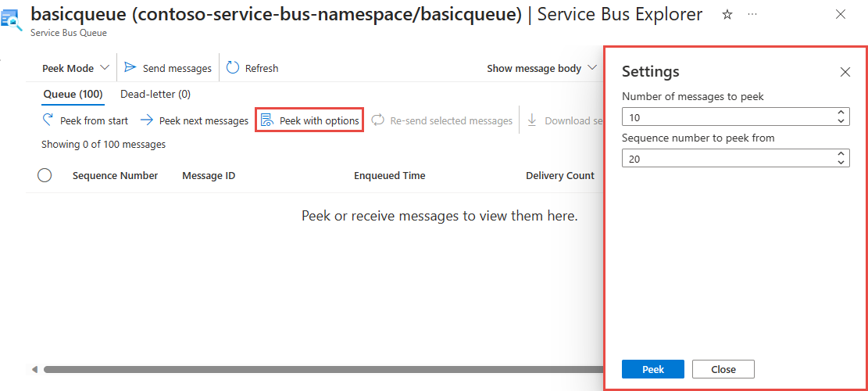This screenshot has width=868, height=391.
Task: Expand the Peek Mode dropdown
Action: coord(76,68)
